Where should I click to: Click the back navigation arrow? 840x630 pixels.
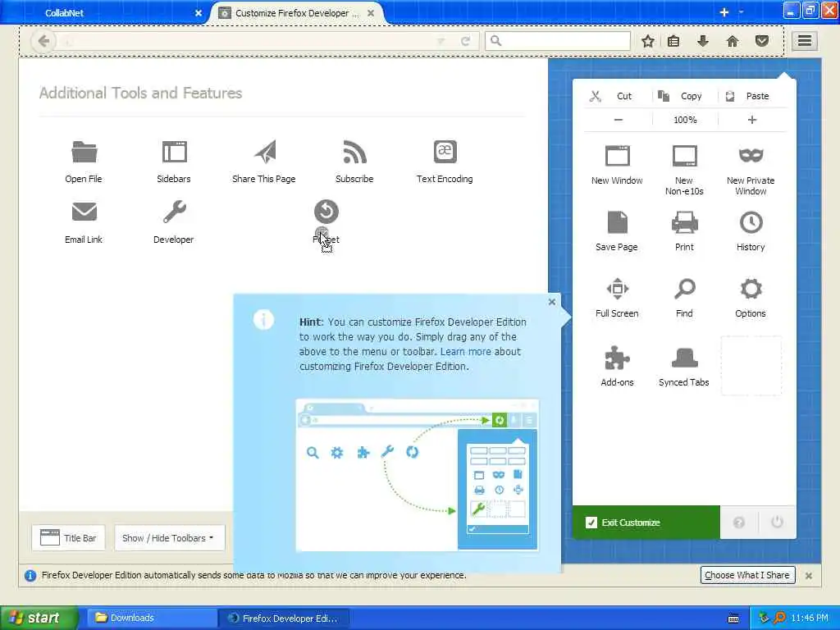tap(44, 41)
